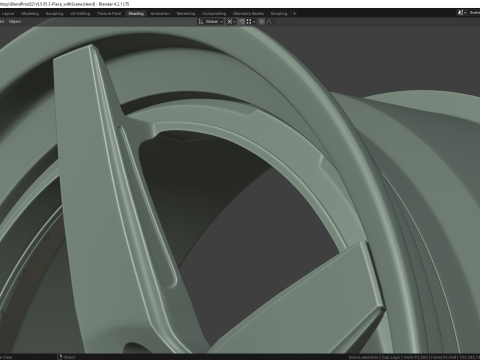
Task: Open proportional editing falloff dropdown
Action: 270,22
